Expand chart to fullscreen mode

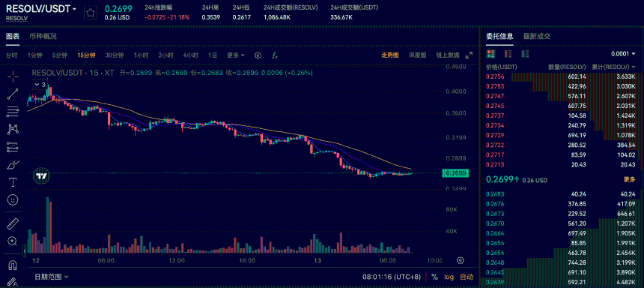[469, 55]
